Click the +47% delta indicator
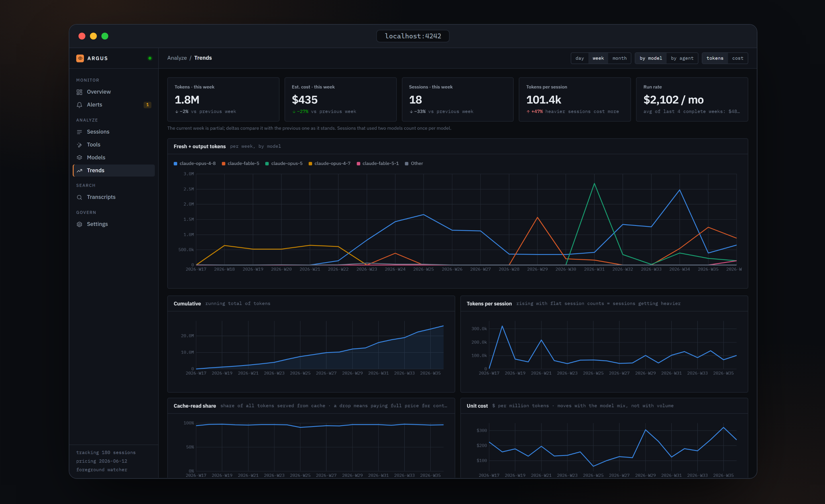825x504 pixels. [535, 112]
